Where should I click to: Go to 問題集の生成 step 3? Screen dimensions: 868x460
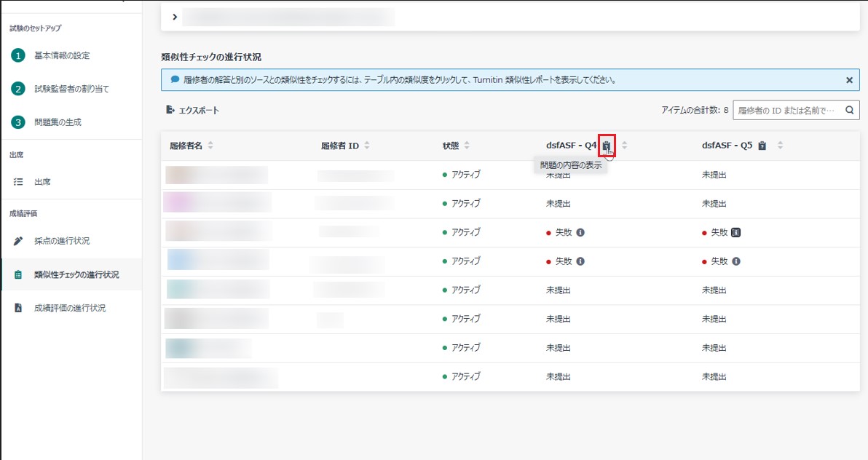(58, 122)
